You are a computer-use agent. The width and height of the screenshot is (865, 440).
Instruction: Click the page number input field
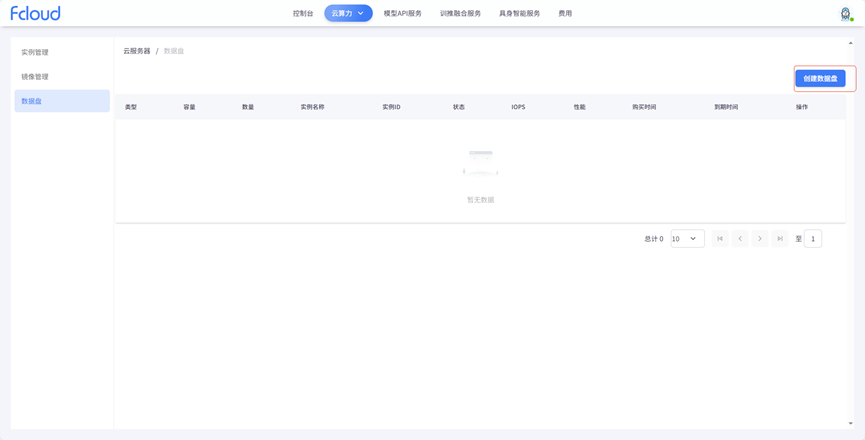pos(813,239)
